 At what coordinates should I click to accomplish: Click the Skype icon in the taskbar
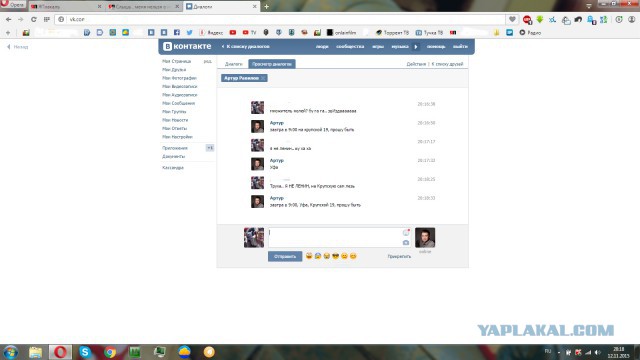click(x=85, y=352)
